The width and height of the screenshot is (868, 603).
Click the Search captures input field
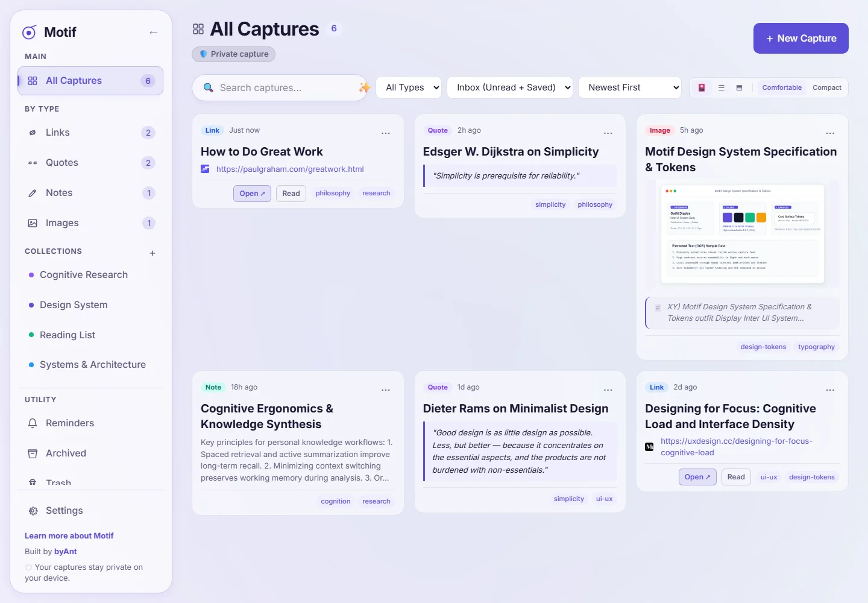[x=280, y=88]
